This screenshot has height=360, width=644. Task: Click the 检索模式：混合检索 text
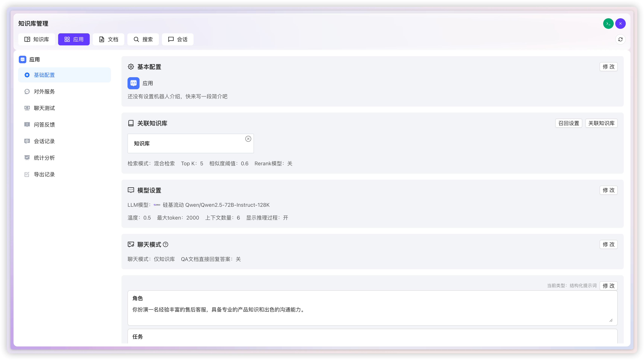point(151,163)
